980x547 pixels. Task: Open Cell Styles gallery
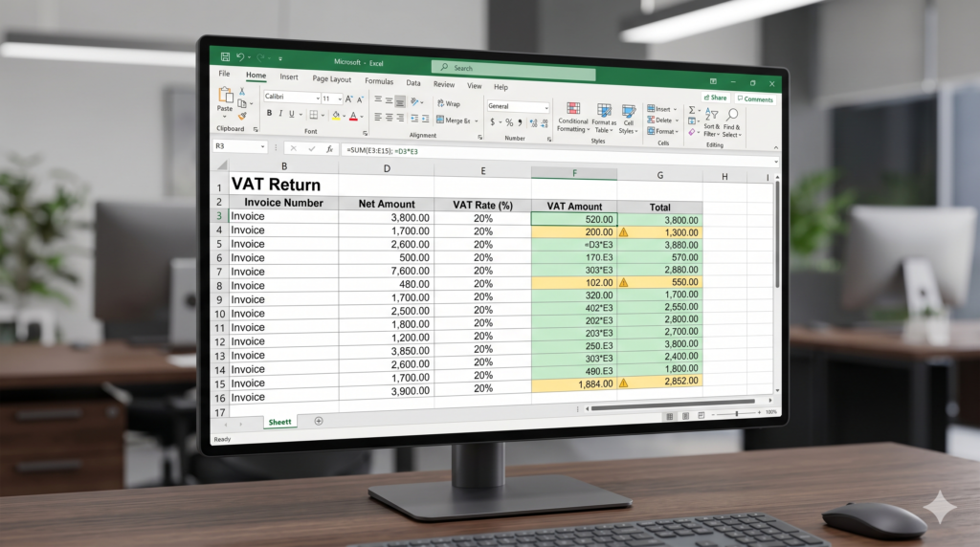coord(628,120)
